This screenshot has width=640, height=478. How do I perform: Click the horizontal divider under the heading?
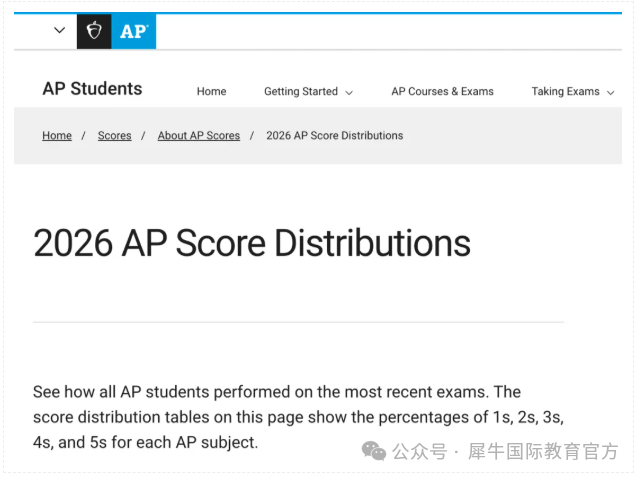coord(298,322)
